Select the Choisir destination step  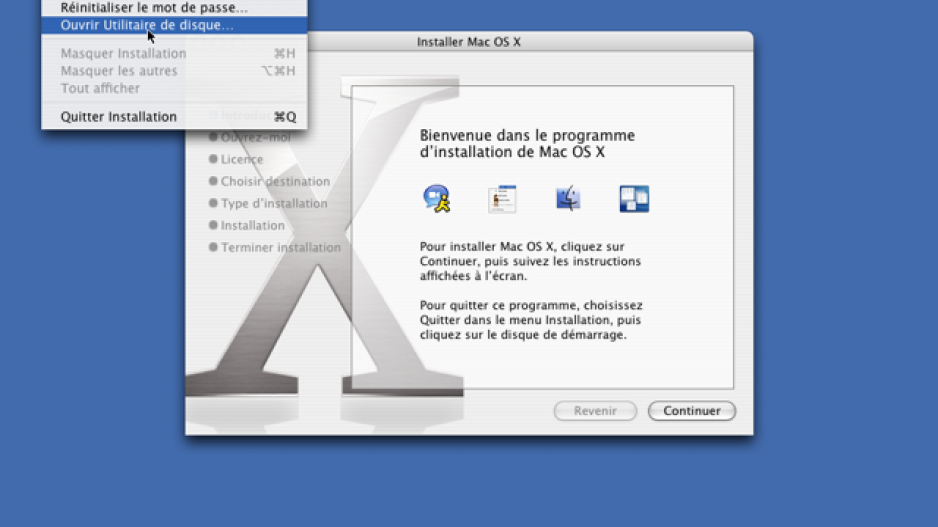(269, 181)
